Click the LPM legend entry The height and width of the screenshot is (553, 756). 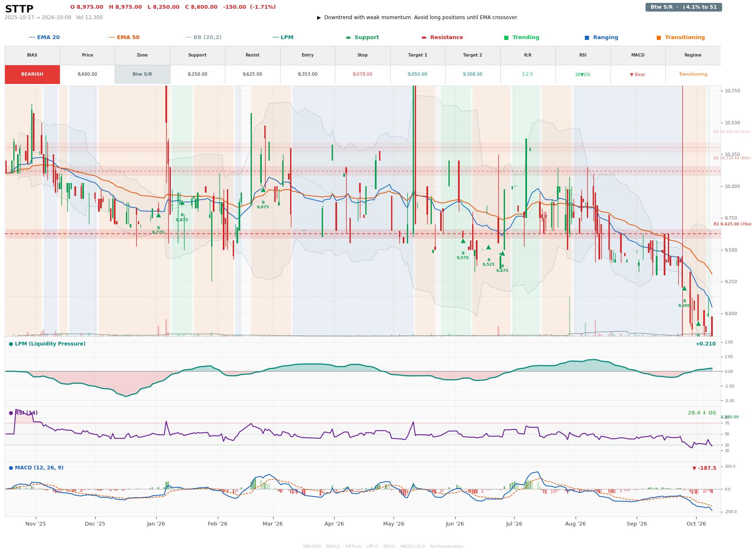tap(283, 37)
